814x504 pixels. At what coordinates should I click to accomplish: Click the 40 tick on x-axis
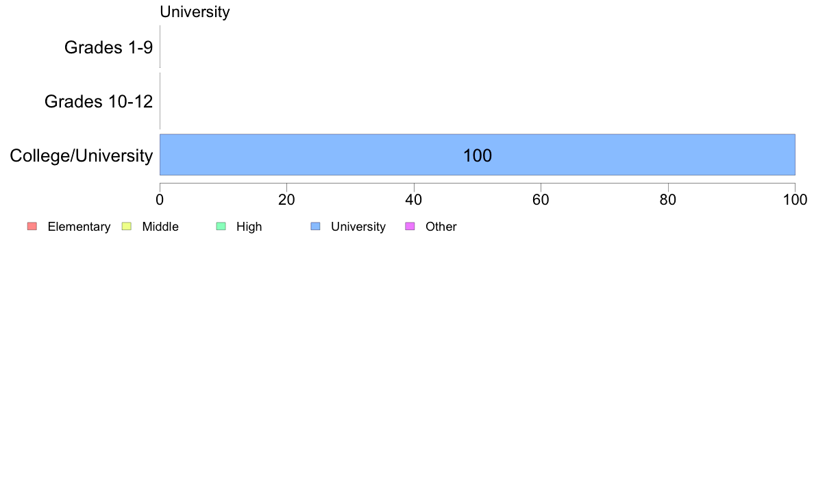pos(414,199)
